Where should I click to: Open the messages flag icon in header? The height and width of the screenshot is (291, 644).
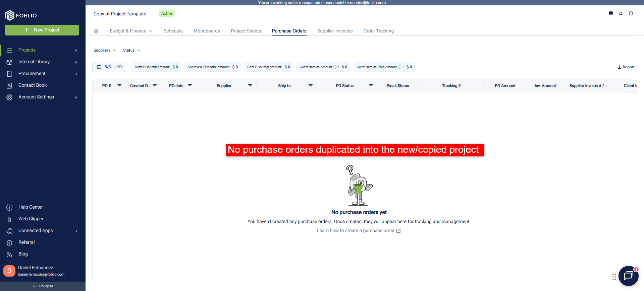[611, 13]
